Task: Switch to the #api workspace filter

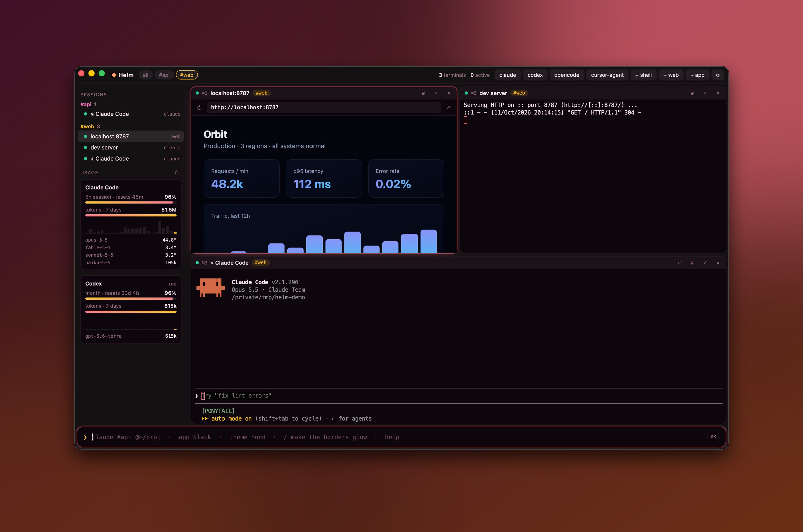Action: point(164,75)
